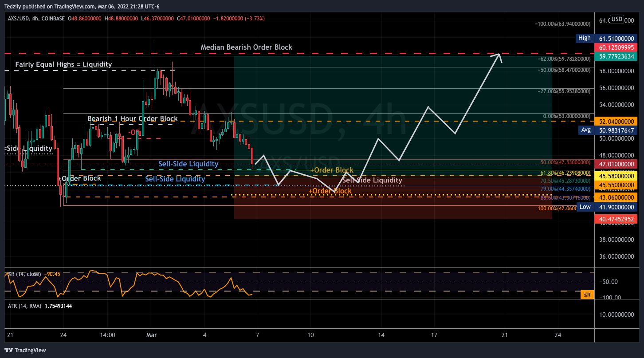
Task: Click the orange 45.55000000 price label
Action: pyautogui.click(x=617, y=185)
